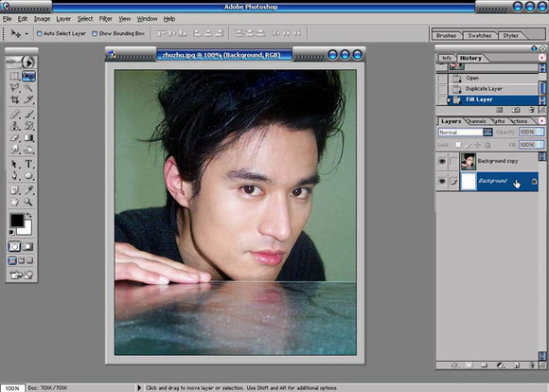The image size is (549, 392).
Task: Enable the Auto Select Layer checkbox
Action: pos(39,34)
